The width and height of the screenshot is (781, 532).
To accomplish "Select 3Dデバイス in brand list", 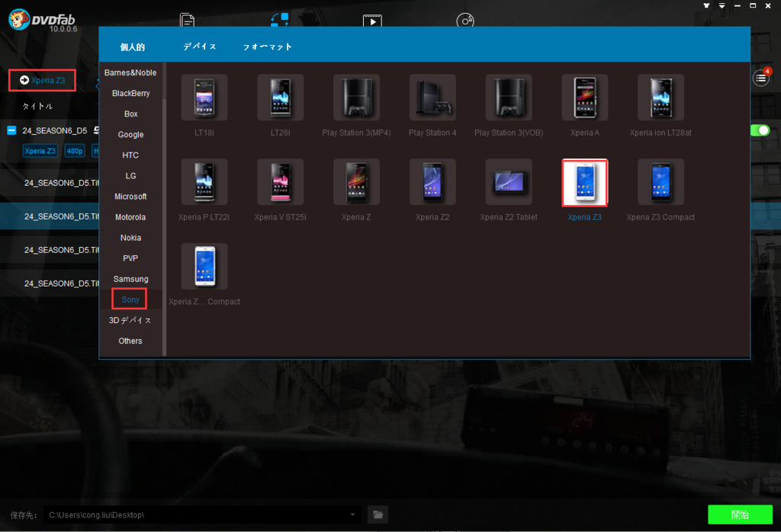I will (x=130, y=320).
